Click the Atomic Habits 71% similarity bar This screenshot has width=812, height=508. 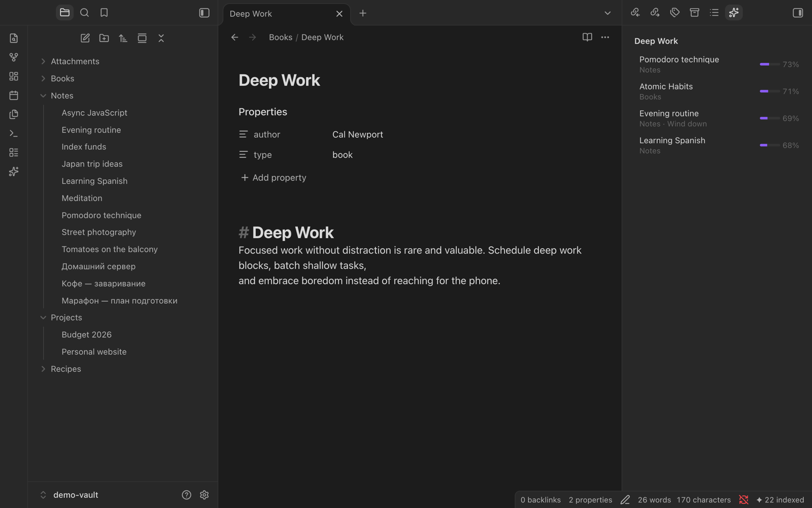(x=769, y=91)
